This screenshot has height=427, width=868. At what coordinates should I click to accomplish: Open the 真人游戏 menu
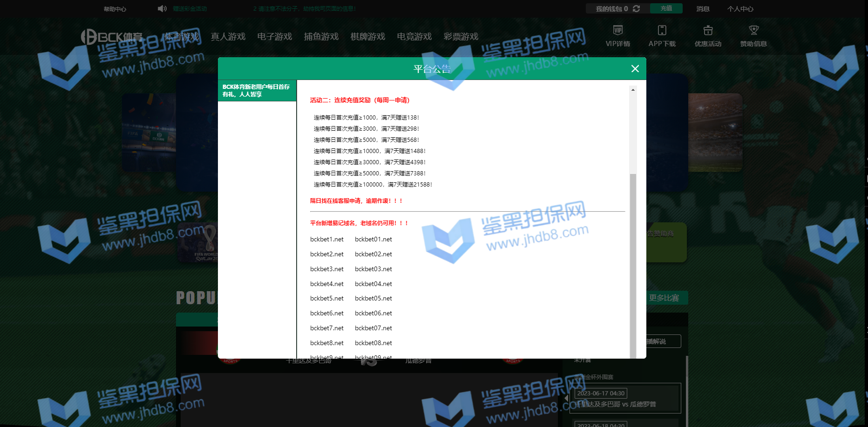tap(228, 37)
